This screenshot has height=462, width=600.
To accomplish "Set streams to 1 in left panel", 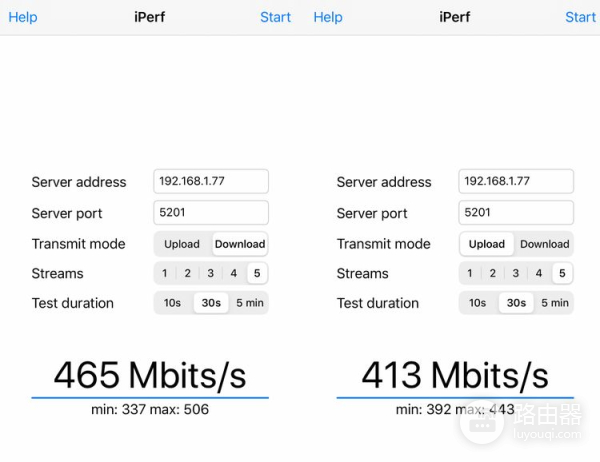I will (x=165, y=273).
